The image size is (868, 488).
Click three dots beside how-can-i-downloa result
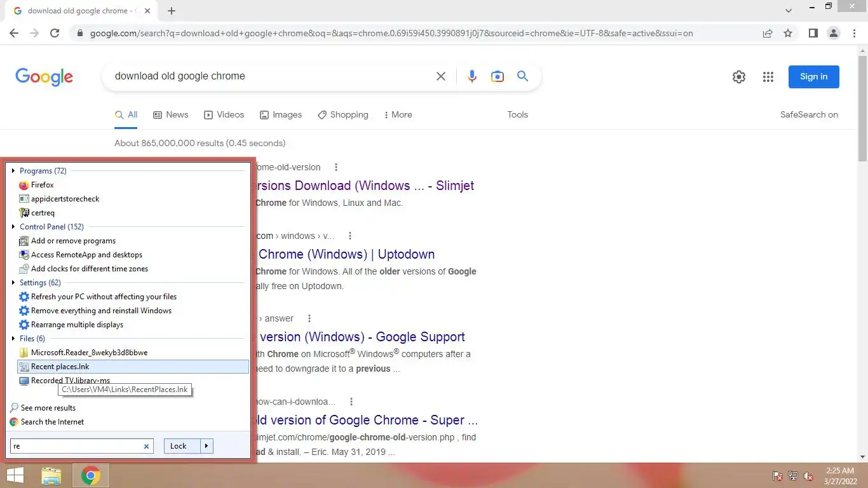(351, 402)
